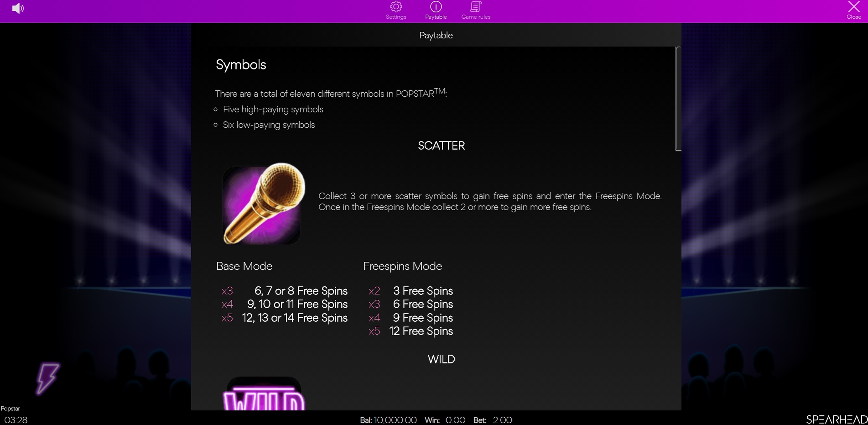868x425 pixels.
Task: Click the Popstar game name label
Action: coord(10,409)
